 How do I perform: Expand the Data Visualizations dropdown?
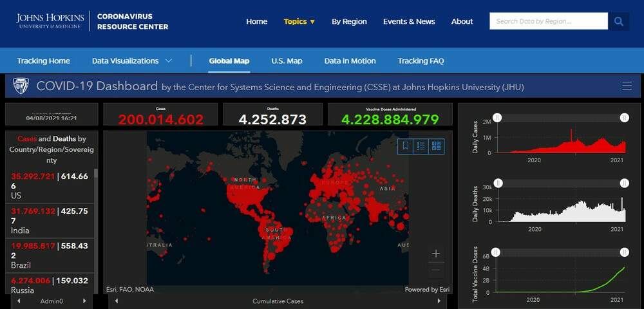(132, 61)
